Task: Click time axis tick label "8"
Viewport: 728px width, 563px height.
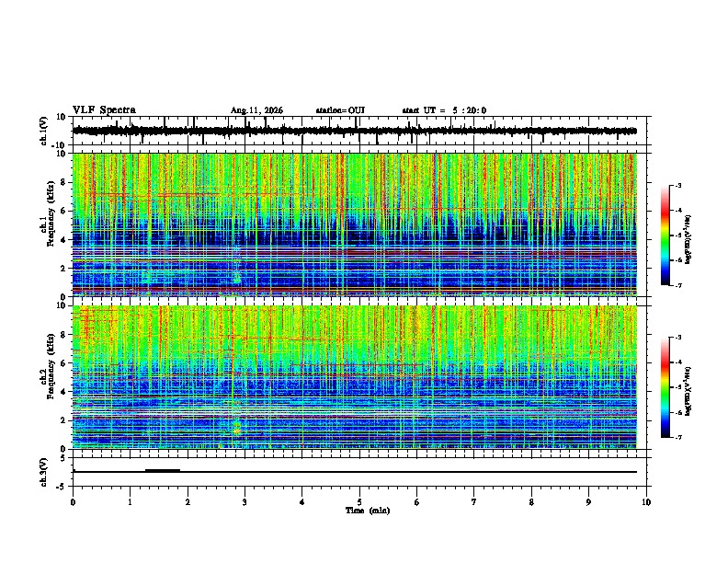Action: tap(531, 502)
